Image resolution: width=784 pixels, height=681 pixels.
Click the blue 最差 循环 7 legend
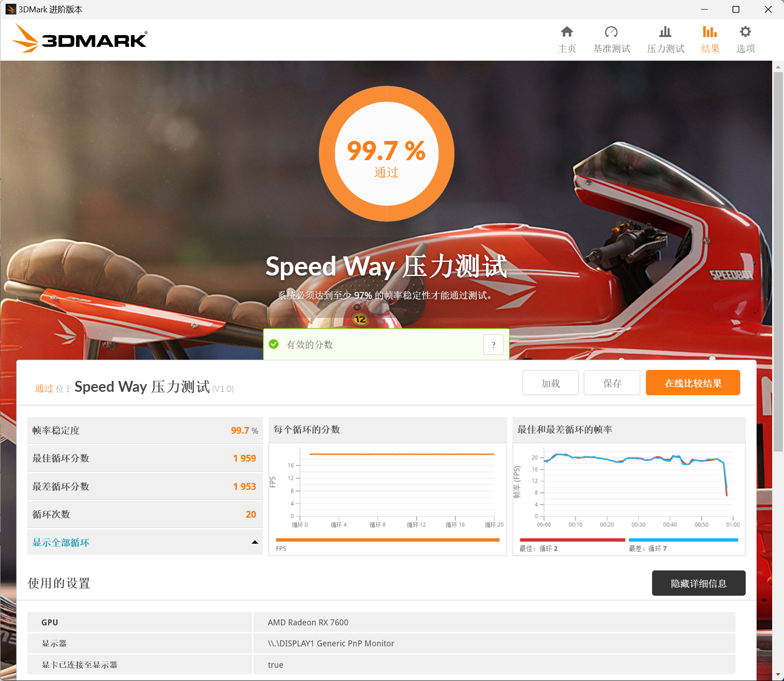pos(683,540)
